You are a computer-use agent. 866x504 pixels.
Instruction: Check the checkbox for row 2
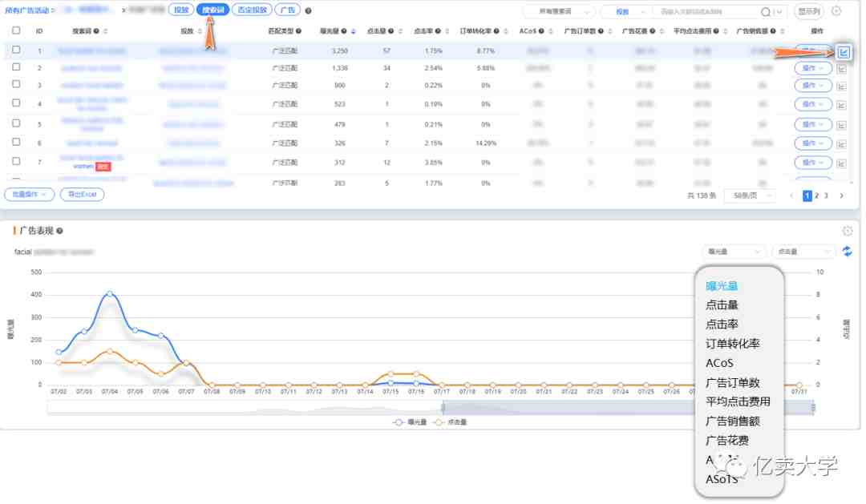(16, 67)
